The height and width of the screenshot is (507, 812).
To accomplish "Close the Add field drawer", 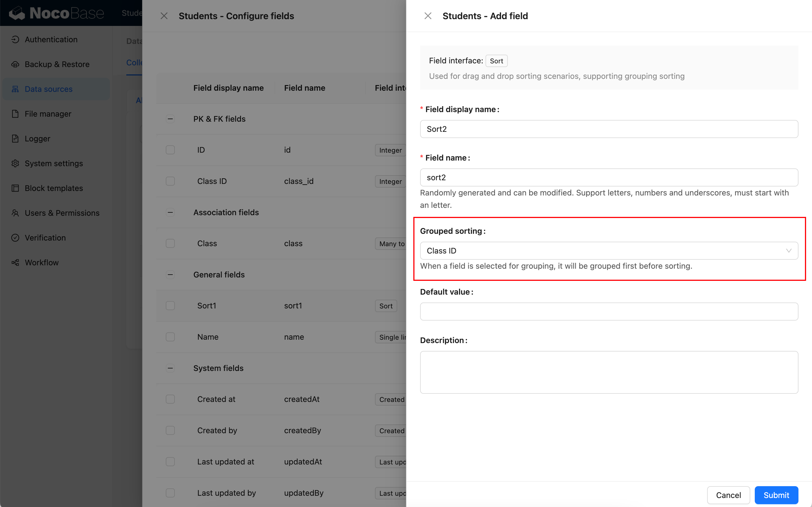I will pyautogui.click(x=428, y=16).
